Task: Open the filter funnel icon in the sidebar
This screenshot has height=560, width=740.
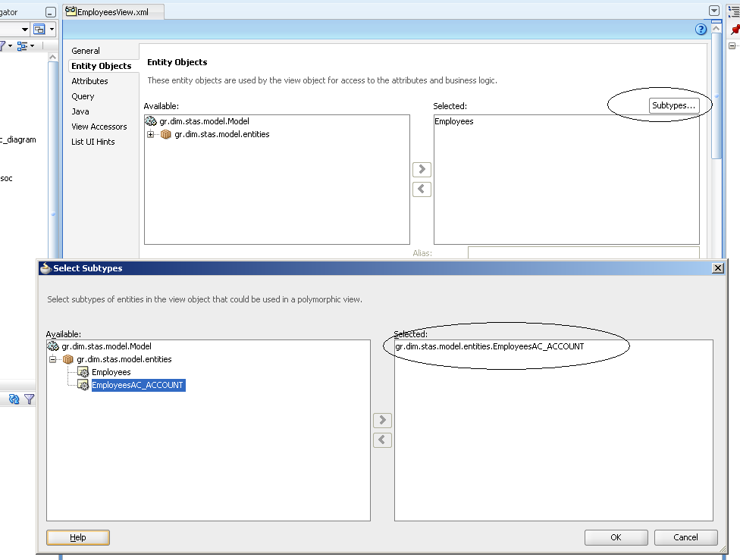Action: [29, 399]
